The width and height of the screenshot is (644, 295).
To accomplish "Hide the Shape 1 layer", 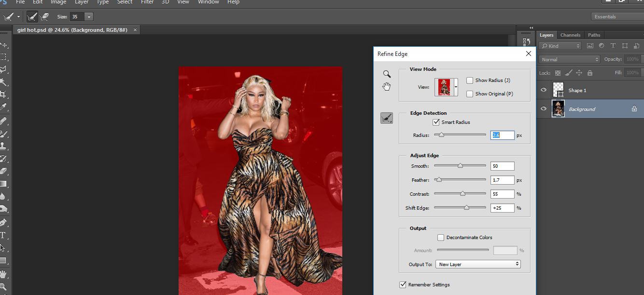I will tap(544, 90).
